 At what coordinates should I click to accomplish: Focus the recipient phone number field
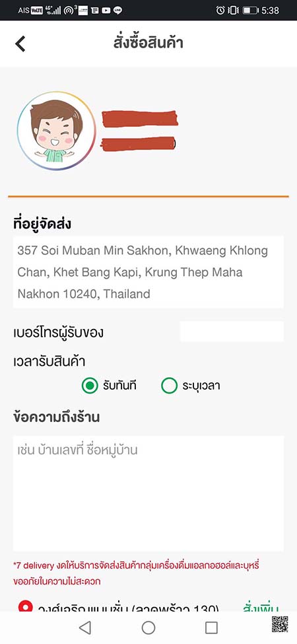[232, 332]
